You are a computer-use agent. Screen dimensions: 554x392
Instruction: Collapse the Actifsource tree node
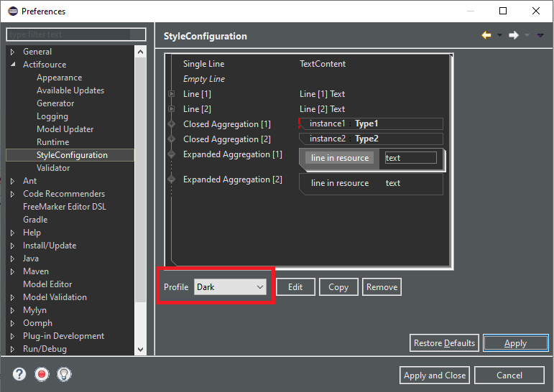point(12,65)
